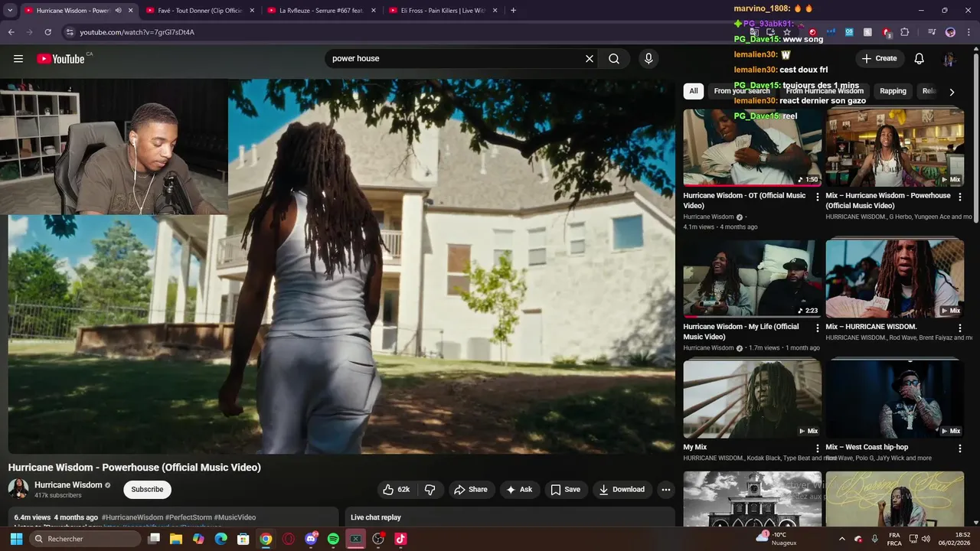Open the Hurricane Wisdom channel name link
Image resolution: width=980 pixels, height=551 pixels.
(x=68, y=485)
